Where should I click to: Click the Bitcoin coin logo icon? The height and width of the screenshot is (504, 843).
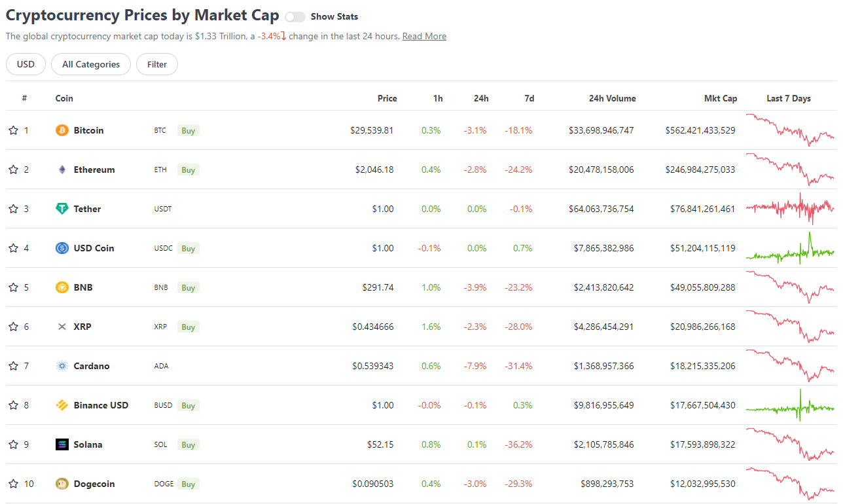click(x=62, y=130)
